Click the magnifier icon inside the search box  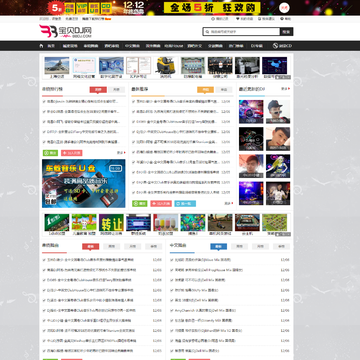click(207, 32)
